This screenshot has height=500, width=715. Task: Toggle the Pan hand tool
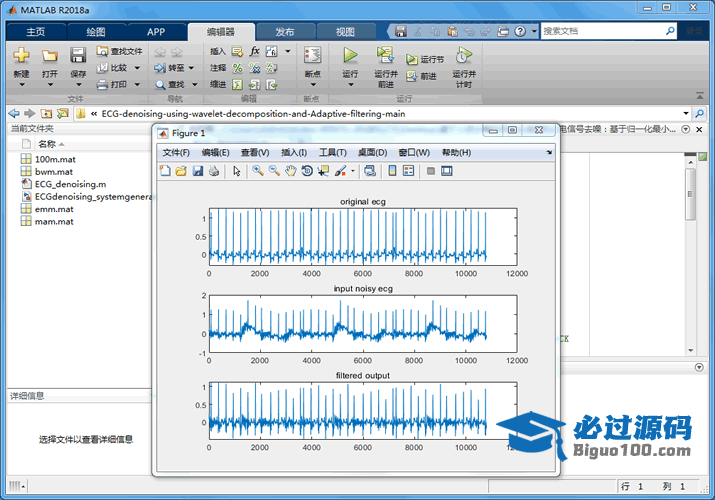coord(290,171)
